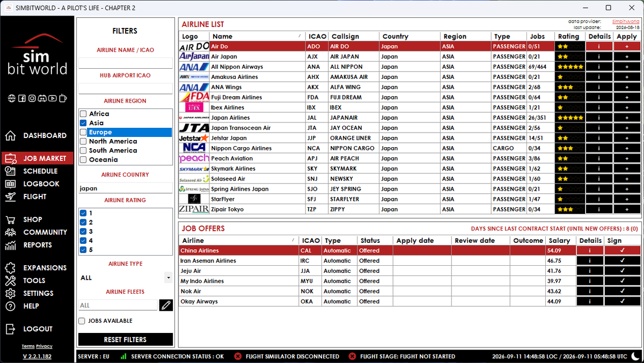The height and width of the screenshot is (363, 644).
Task: Sort job offers by Salary column header
Action: 560,241
